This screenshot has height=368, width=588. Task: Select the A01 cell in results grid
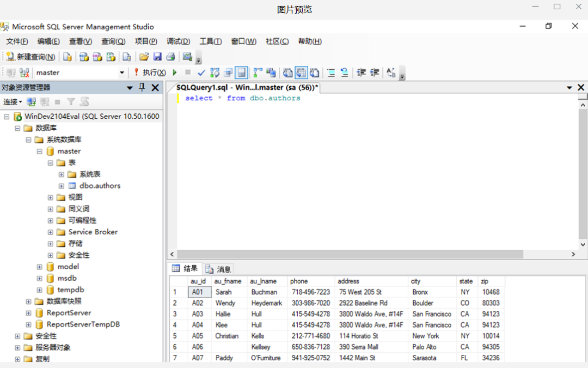199,292
